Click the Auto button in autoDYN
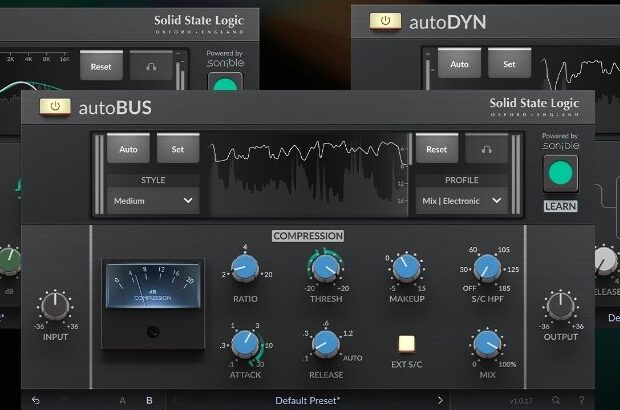620x410 pixels. 459,64
